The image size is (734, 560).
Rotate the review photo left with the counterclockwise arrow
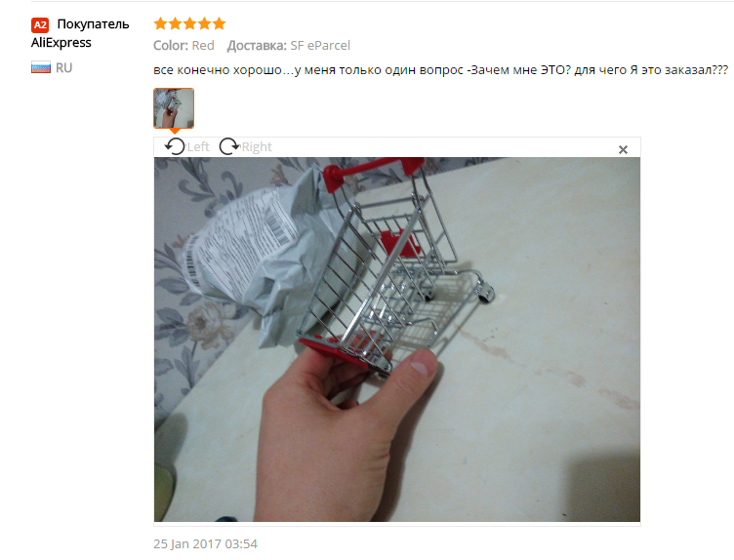coord(175,147)
